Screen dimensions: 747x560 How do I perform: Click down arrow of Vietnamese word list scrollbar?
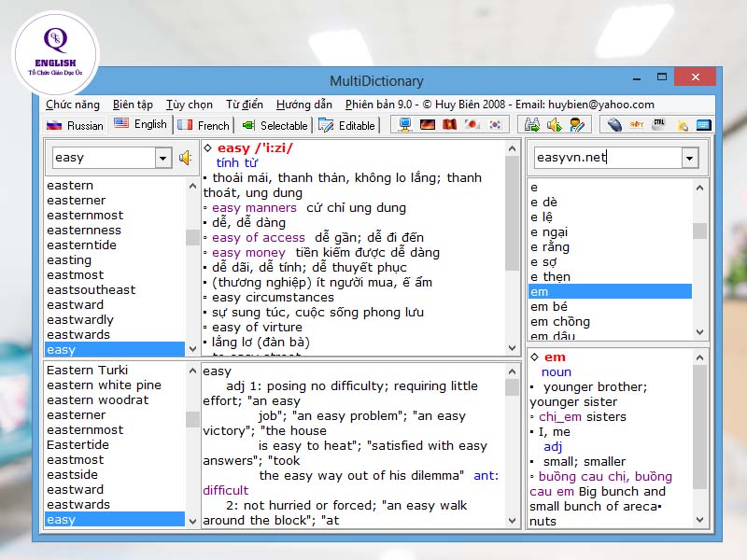coord(699,332)
